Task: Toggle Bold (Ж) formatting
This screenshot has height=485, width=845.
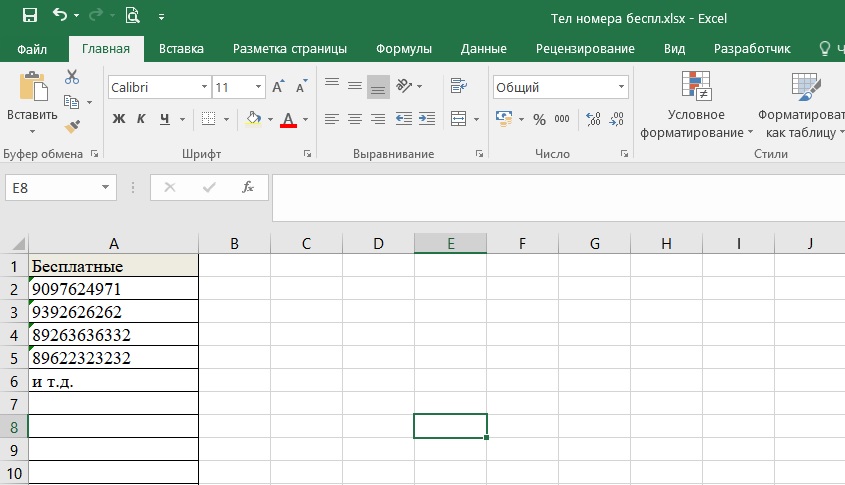Action: [118, 119]
